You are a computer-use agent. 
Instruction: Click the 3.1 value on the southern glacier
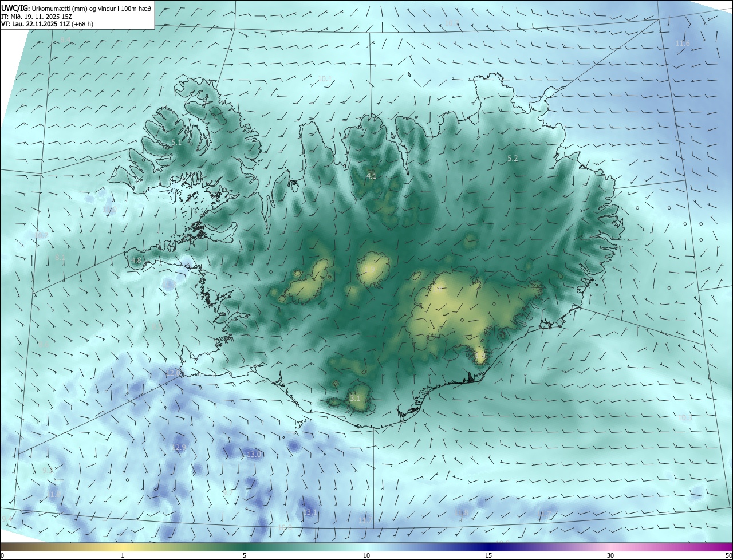pyautogui.click(x=355, y=399)
